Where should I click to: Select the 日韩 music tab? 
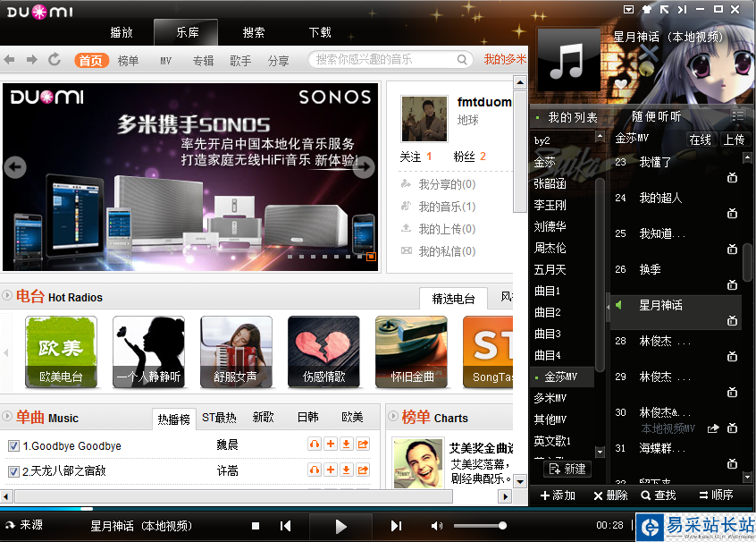tap(307, 418)
